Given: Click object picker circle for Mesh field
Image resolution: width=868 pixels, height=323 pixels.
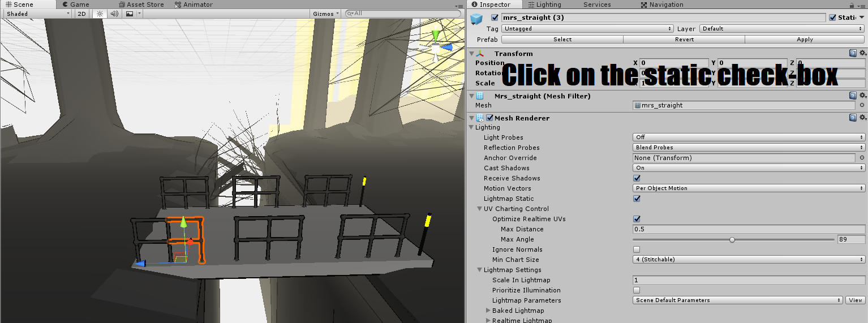Looking at the screenshot, I should coord(862,105).
